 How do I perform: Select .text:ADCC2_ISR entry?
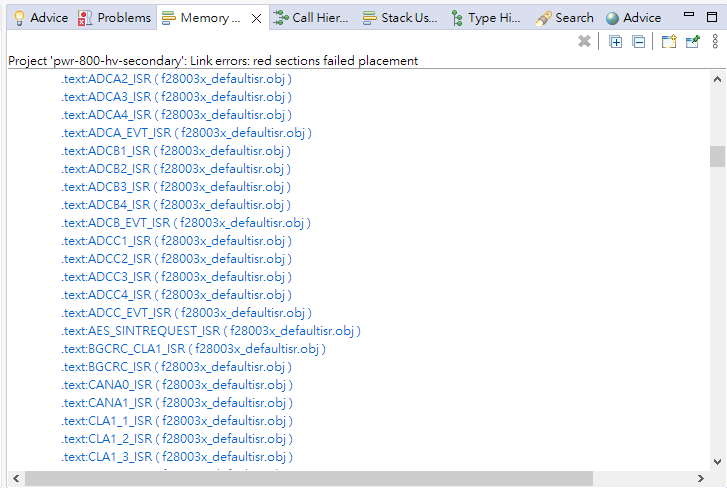click(176, 259)
